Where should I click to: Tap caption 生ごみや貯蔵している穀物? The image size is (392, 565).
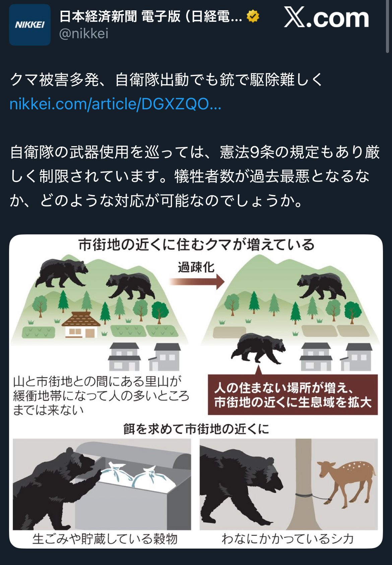click(105, 539)
